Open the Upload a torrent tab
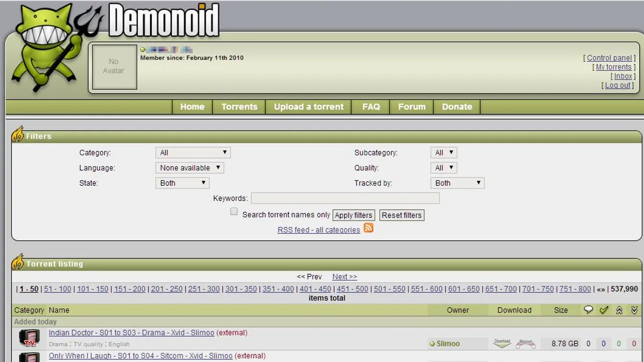The height and width of the screenshot is (362, 644). click(309, 107)
